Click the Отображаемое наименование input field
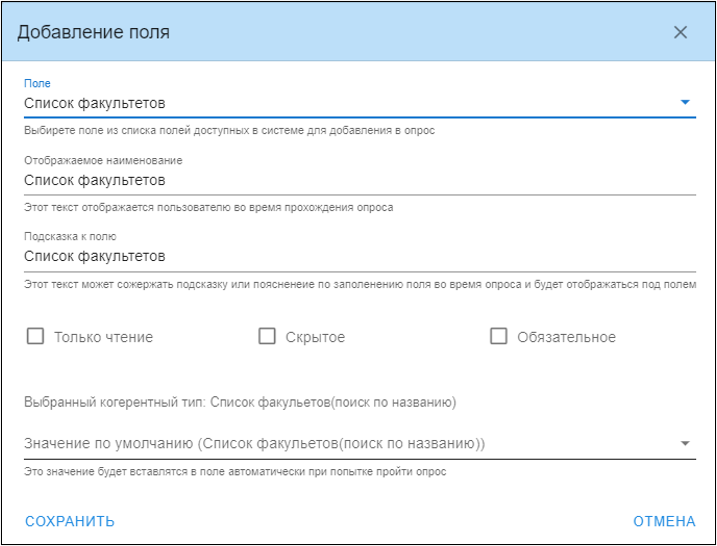The image size is (717, 546). [x=360, y=181]
